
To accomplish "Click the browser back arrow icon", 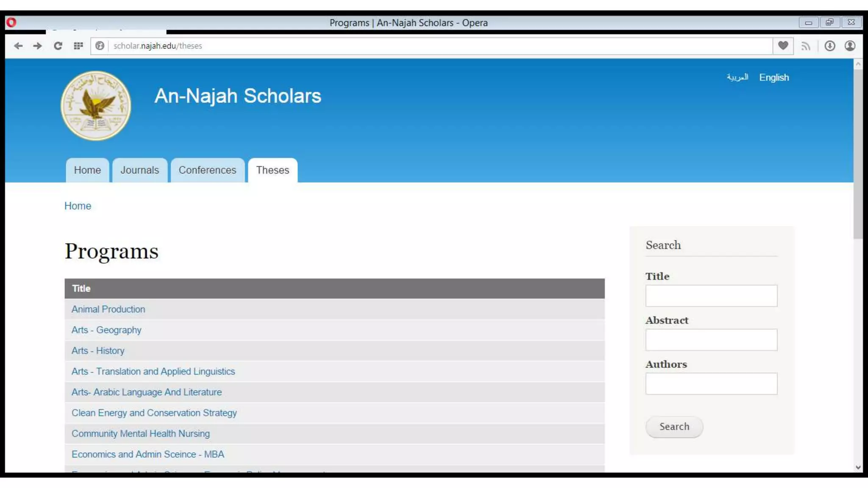I will point(18,46).
